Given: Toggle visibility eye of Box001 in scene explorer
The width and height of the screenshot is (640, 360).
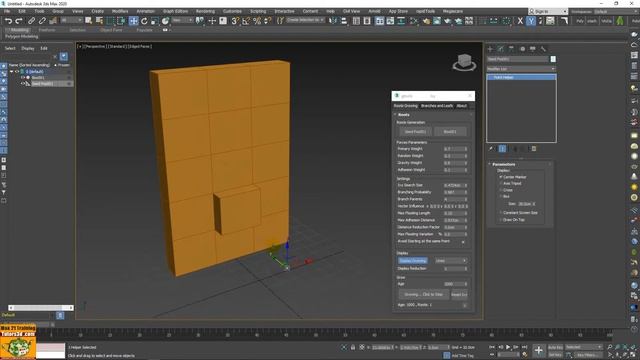Looking at the screenshot, I should 23,78.
